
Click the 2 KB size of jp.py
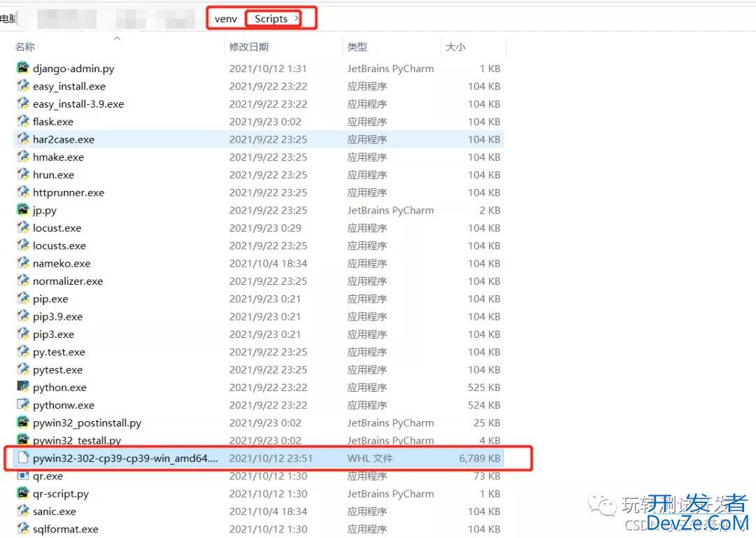pyautogui.click(x=490, y=210)
